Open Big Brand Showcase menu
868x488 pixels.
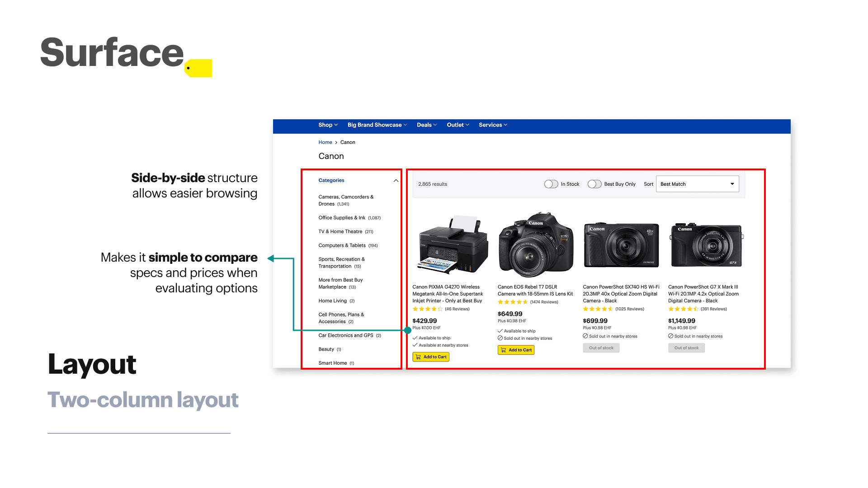377,125
